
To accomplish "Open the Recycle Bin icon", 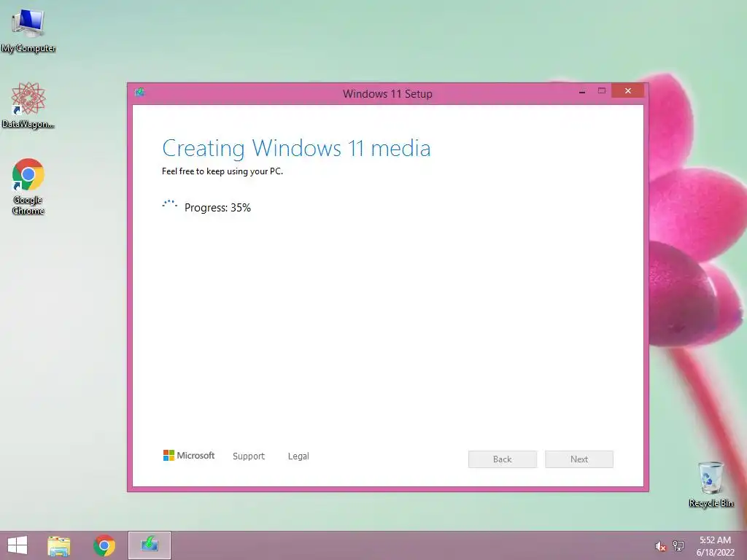I will tap(711, 484).
